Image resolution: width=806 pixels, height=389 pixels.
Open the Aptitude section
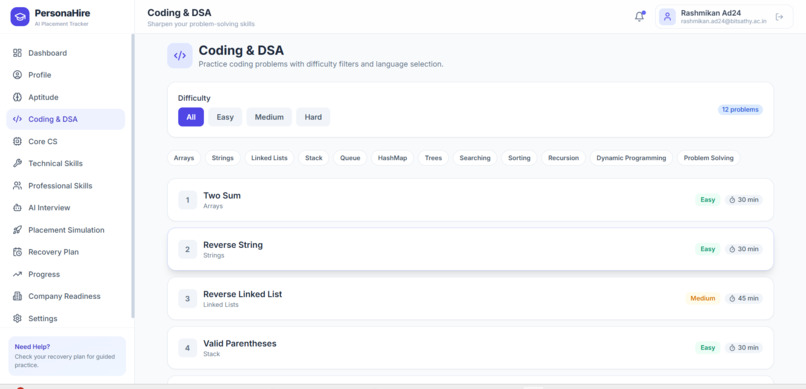coord(65,97)
